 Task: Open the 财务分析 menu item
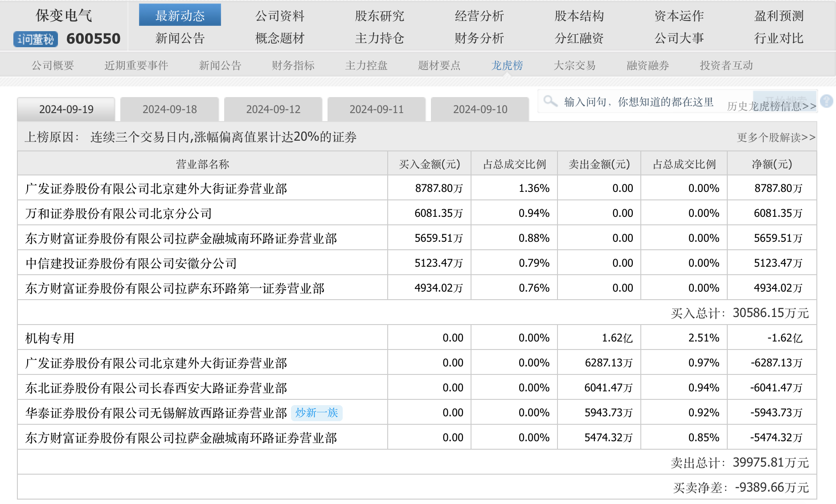pos(479,38)
